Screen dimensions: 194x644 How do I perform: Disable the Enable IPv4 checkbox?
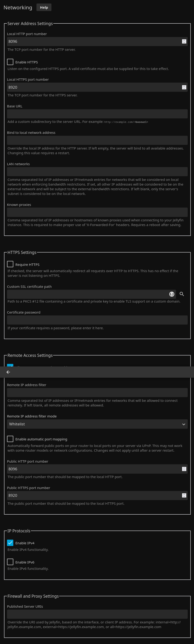coord(10,543)
